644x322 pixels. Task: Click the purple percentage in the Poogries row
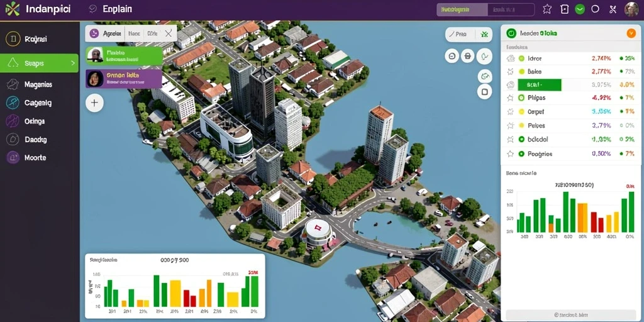click(601, 154)
